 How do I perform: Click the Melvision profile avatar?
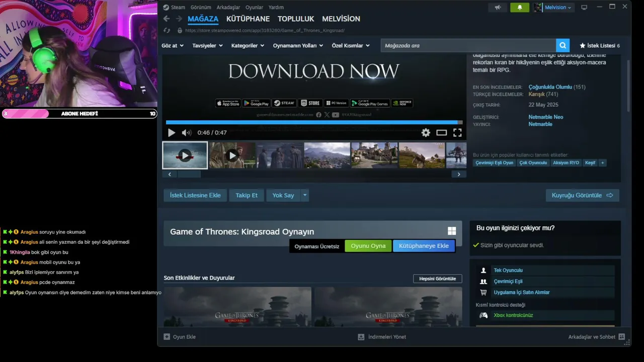click(538, 8)
